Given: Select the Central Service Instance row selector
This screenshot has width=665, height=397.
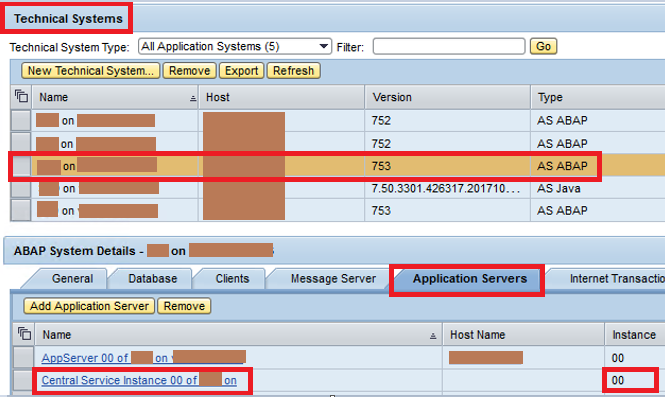Looking at the screenshot, I should coord(23,380).
